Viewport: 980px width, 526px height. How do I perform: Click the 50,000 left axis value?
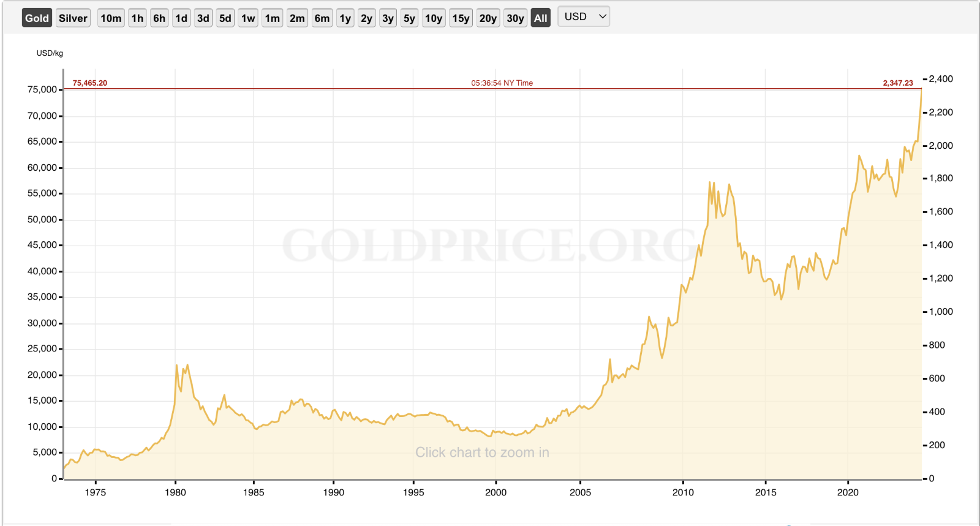point(42,219)
